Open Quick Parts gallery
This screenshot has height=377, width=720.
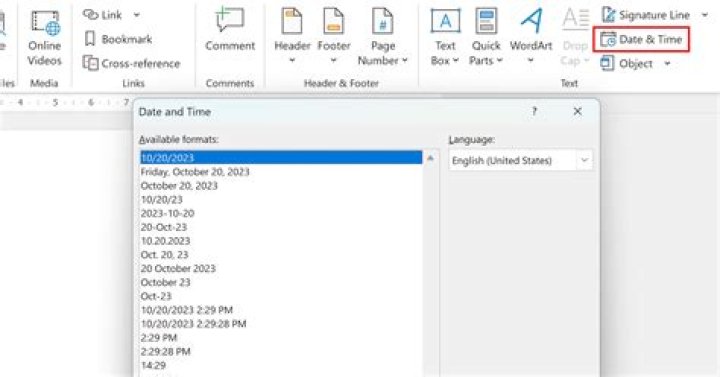point(486,37)
